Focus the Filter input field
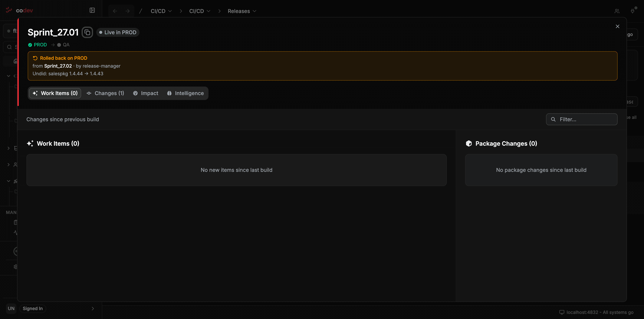Image resolution: width=644 pixels, height=319 pixels. pos(582,120)
